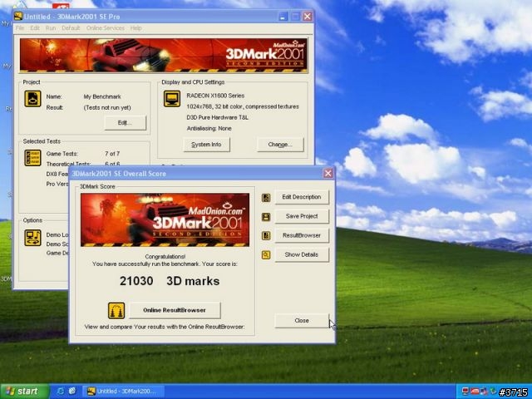Screen dimensions: 532x399
Task: Click the Selected Tests checklist icon
Action: 32,158
